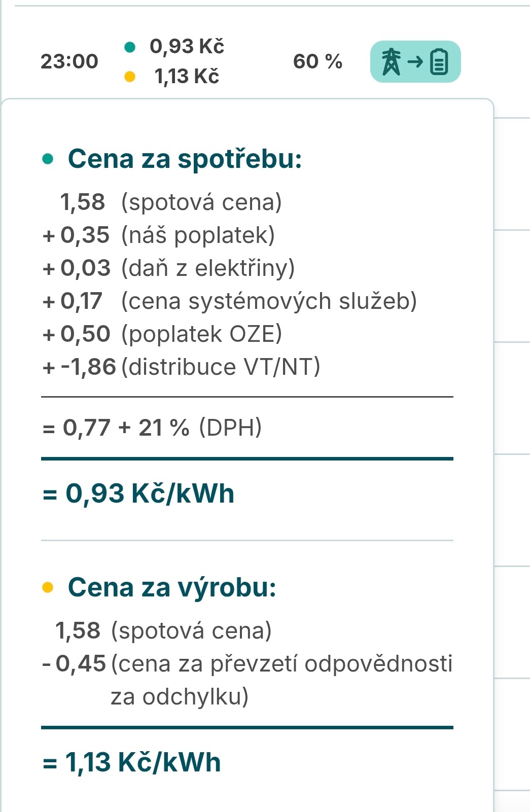530x812 pixels.
Task: Select the distribuce VT/NT row
Action: (182, 367)
